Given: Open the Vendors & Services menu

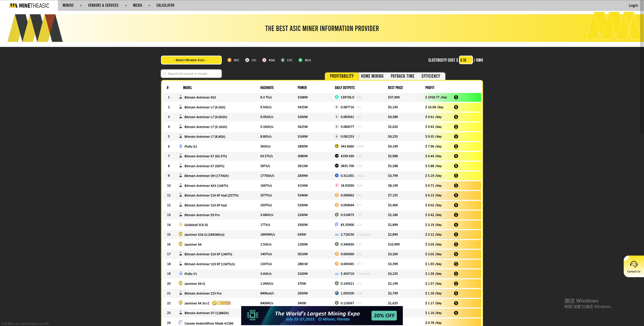Looking at the screenshot, I should (x=103, y=5).
